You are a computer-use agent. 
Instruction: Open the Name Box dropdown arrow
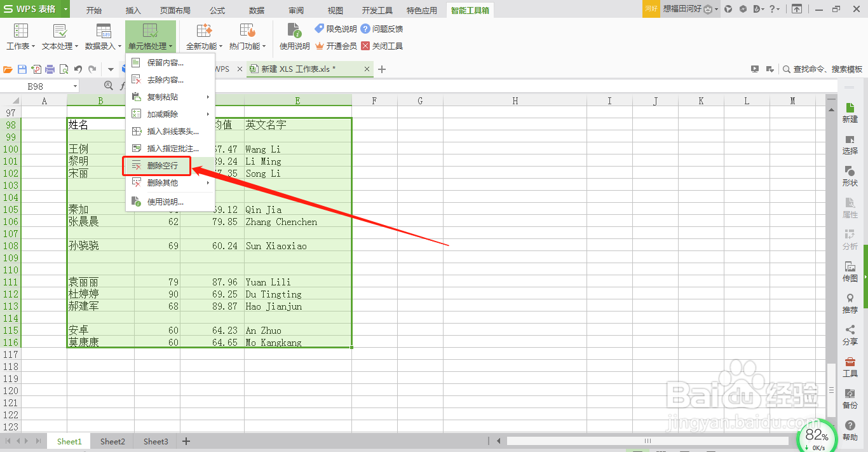click(x=75, y=86)
